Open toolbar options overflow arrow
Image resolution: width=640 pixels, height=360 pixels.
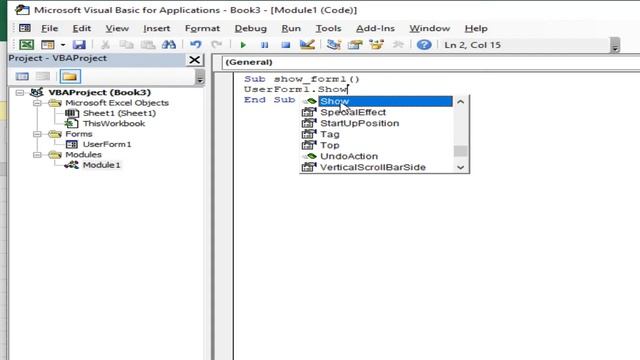point(615,45)
